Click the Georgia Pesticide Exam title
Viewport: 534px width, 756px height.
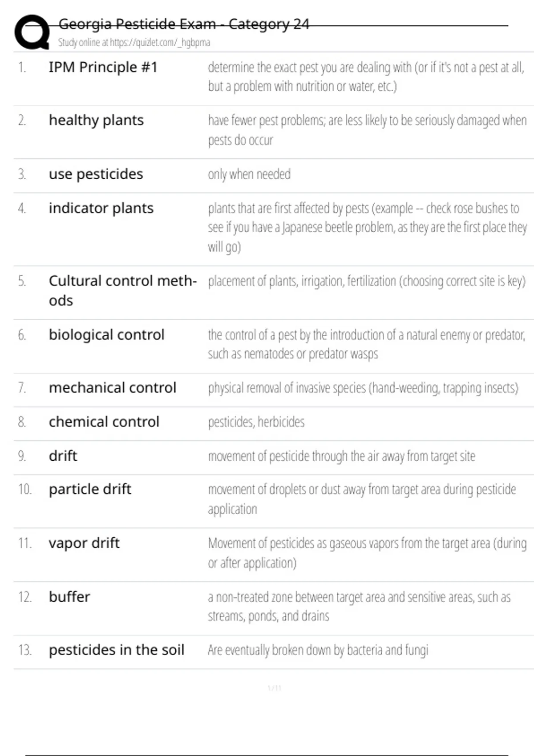[183, 24]
